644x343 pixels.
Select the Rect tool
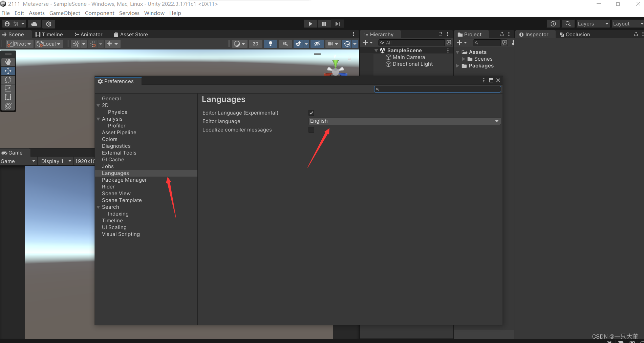pos(8,97)
